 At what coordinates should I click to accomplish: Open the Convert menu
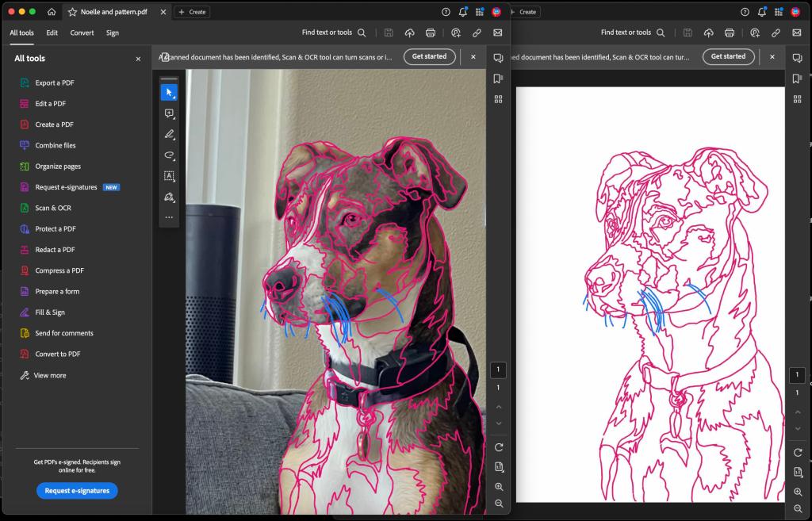82,33
